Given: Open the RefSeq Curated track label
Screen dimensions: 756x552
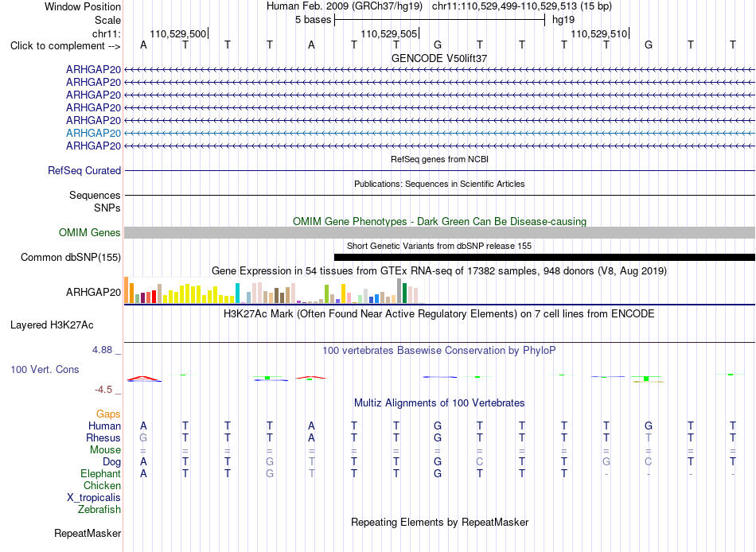Looking at the screenshot, I should [x=84, y=171].
